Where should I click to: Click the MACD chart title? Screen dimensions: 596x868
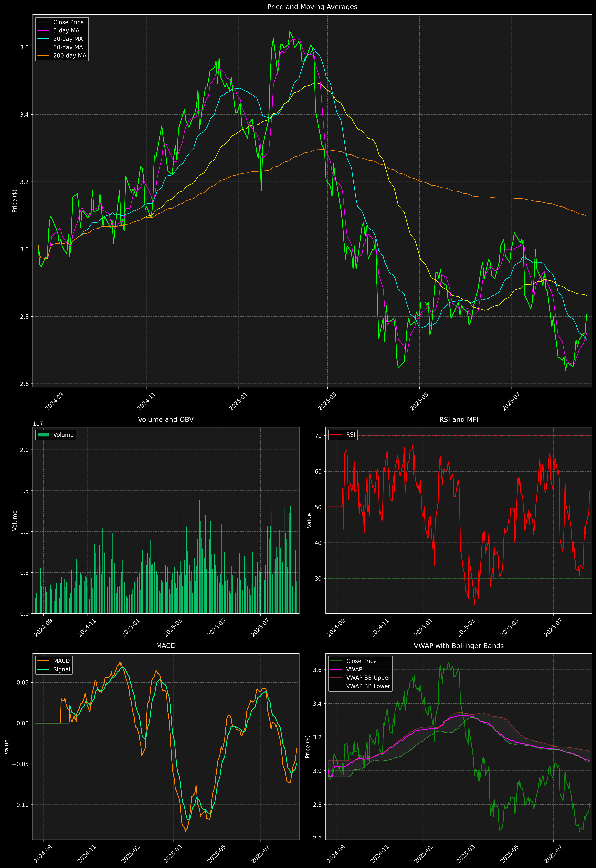point(166,645)
